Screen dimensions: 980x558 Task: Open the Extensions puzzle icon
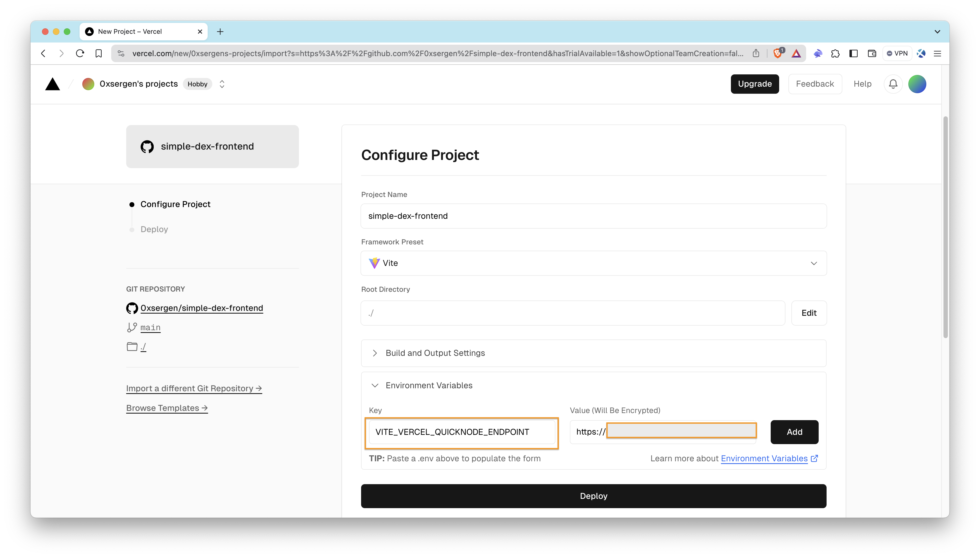pos(836,53)
